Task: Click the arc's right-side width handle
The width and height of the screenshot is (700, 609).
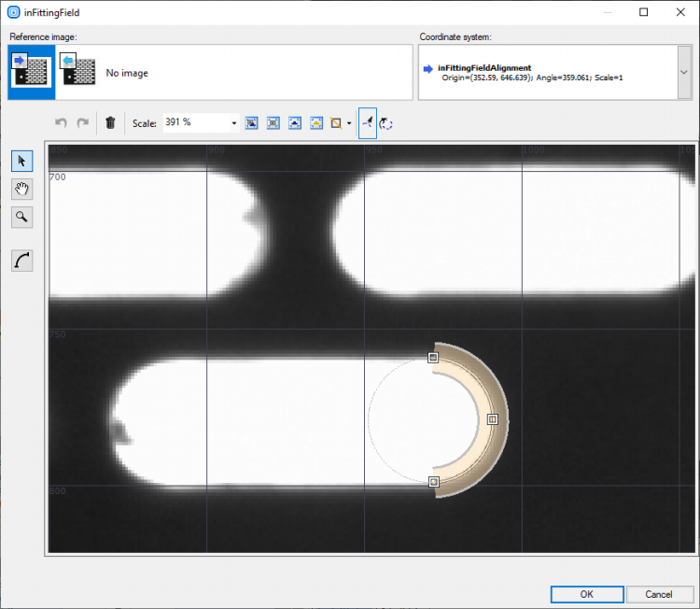Action: point(493,419)
